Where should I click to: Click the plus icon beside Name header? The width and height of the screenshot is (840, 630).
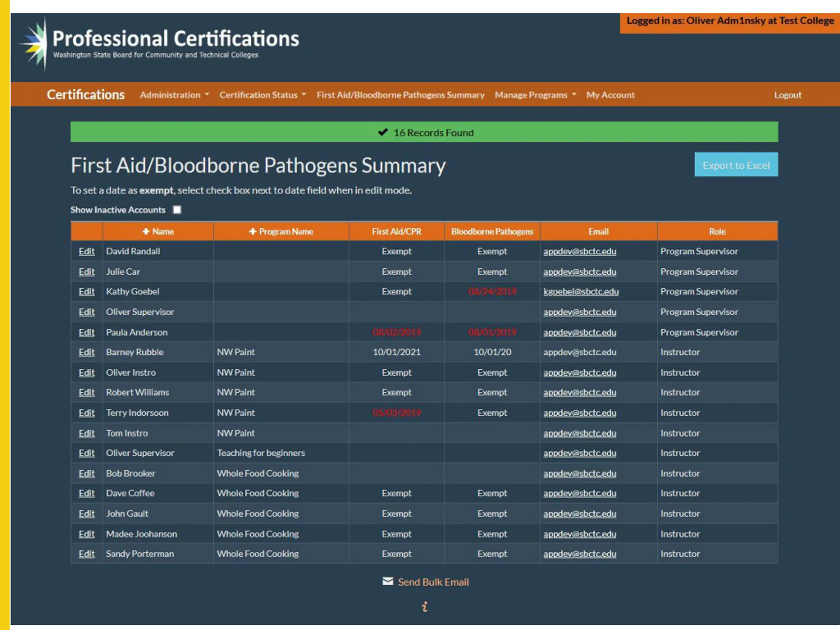(x=146, y=231)
